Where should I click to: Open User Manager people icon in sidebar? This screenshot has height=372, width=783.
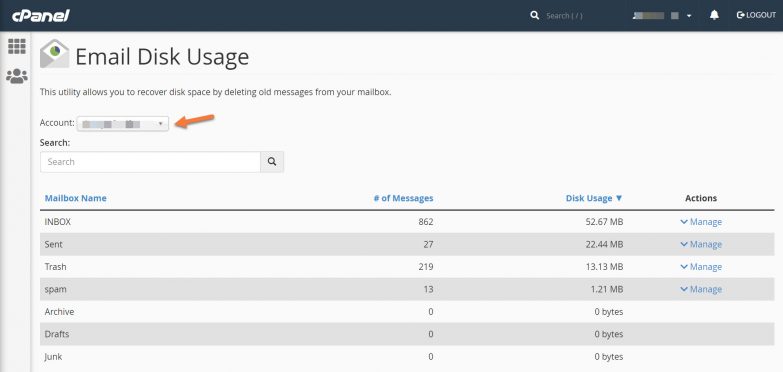[16, 76]
